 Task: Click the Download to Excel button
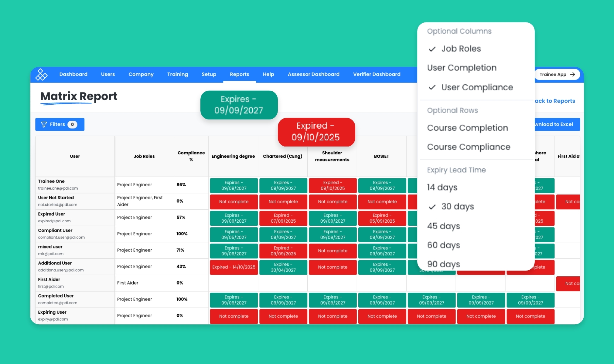557,124
